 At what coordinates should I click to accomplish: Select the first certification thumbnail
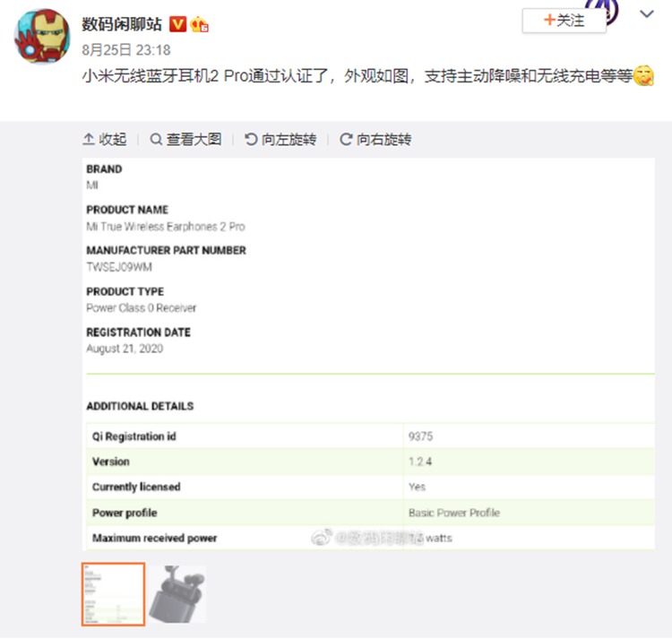(x=113, y=594)
